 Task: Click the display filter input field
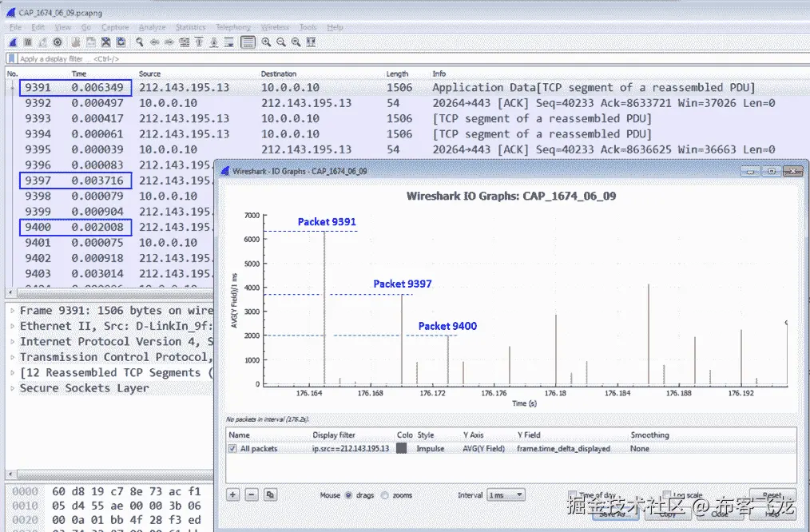[x=411, y=59]
